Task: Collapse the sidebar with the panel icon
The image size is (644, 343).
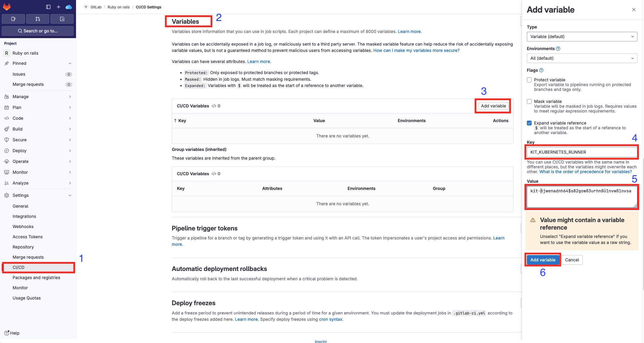Action: (48, 7)
